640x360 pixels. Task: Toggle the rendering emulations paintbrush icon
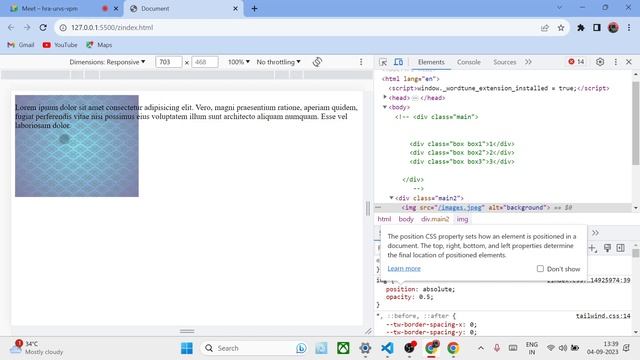click(x=607, y=248)
